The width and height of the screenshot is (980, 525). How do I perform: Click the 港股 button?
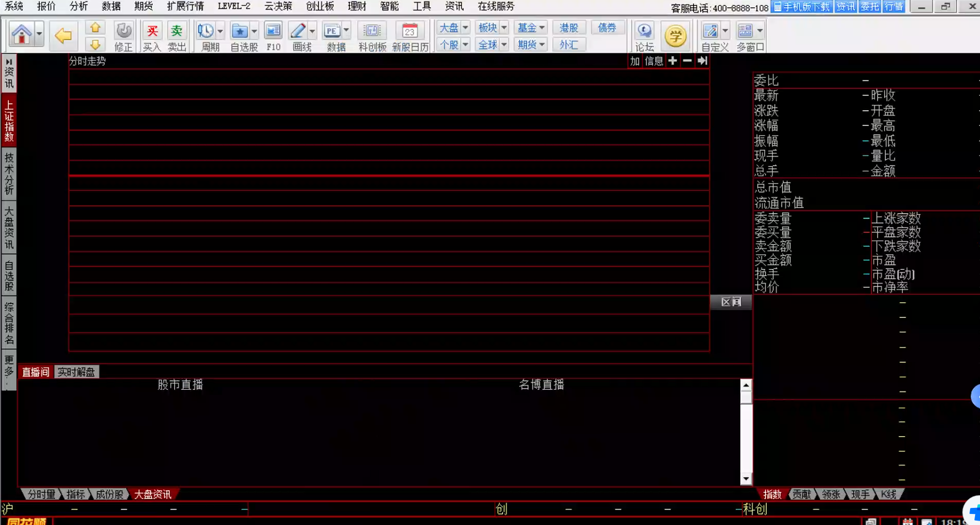point(569,28)
